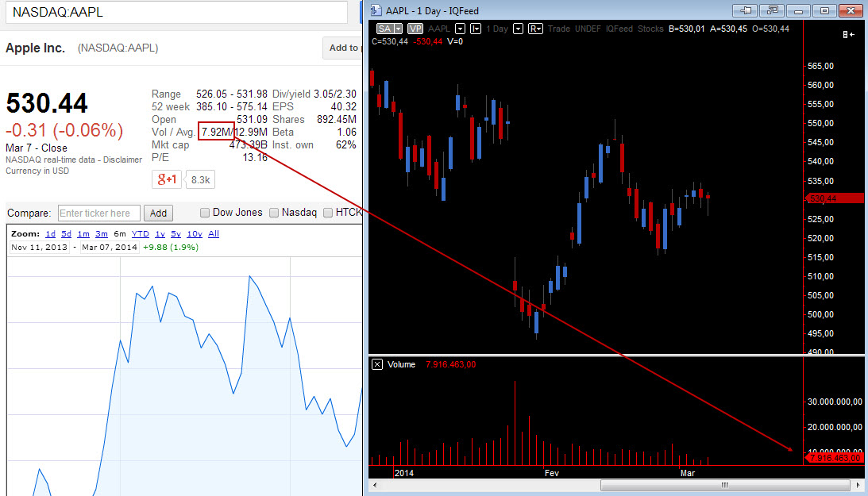
Task: Set chart zoom to 5d
Action: tap(67, 234)
